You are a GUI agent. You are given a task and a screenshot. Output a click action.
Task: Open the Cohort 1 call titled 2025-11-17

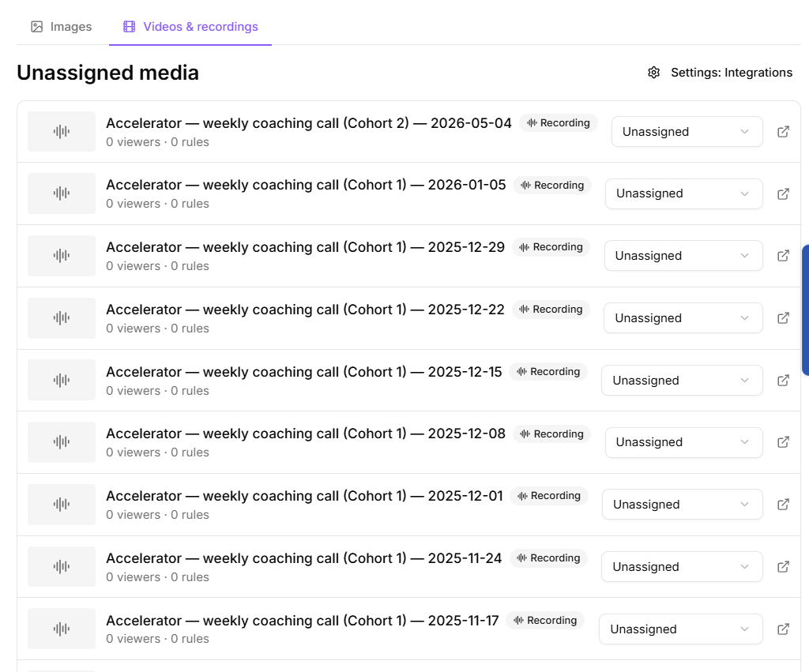(303, 621)
